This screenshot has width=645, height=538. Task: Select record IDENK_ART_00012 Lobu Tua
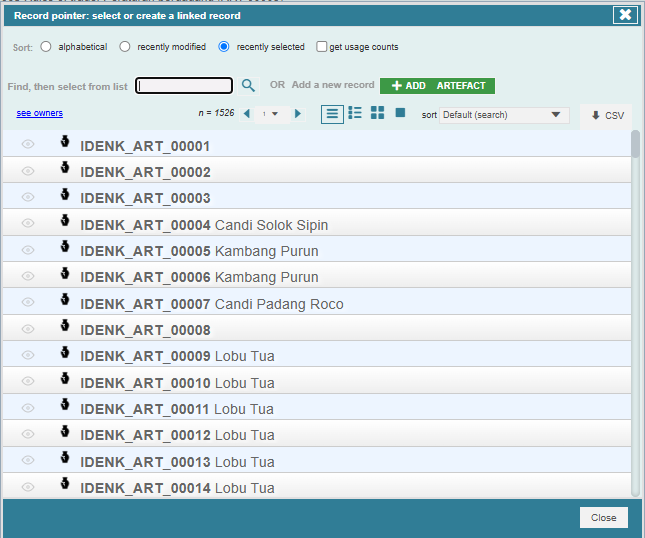[x=317, y=433]
